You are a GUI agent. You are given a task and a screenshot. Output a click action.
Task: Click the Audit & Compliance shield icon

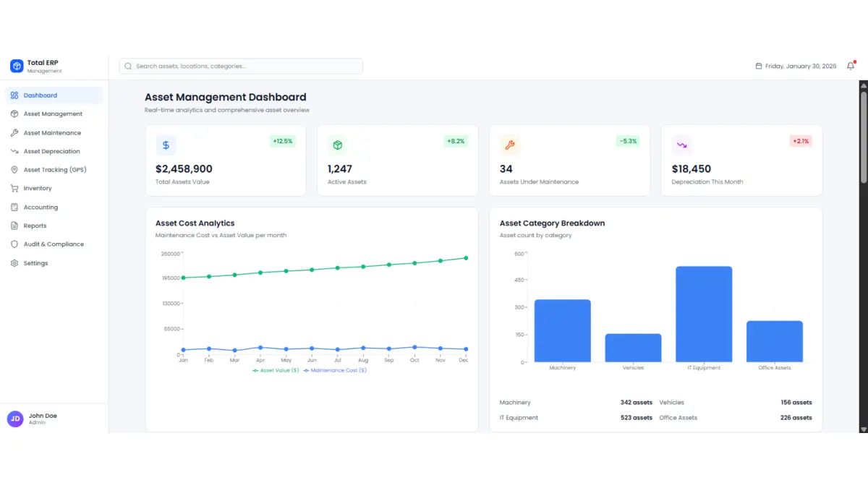pos(14,244)
